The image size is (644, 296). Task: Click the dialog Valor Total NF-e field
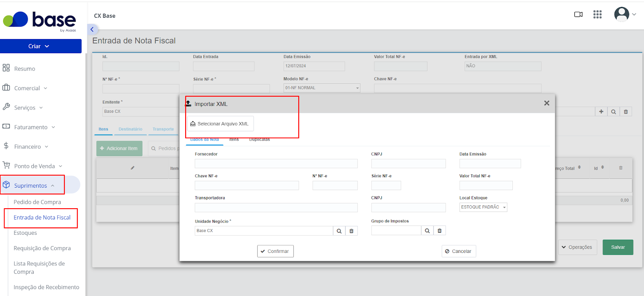(486, 185)
